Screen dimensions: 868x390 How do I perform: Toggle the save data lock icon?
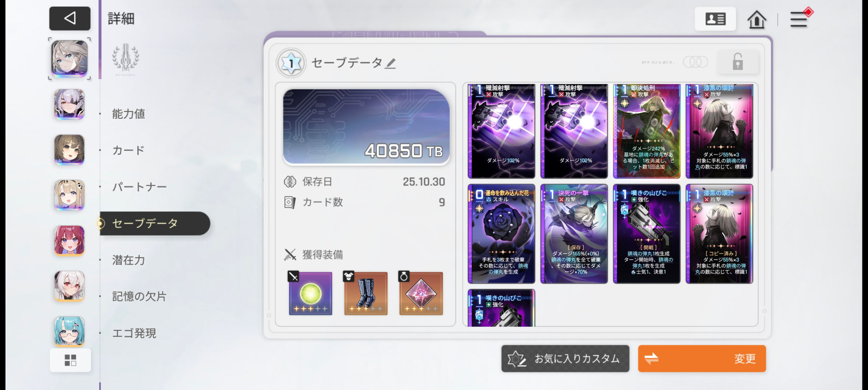737,62
